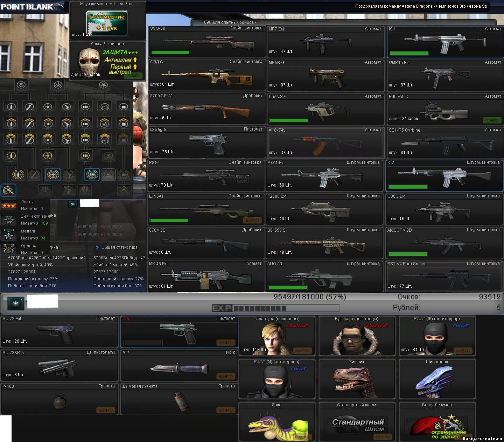Image resolution: width=504 pixels, height=442 pixels.
Task: Choose the K-400 grenade card
Action: (59, 399)
